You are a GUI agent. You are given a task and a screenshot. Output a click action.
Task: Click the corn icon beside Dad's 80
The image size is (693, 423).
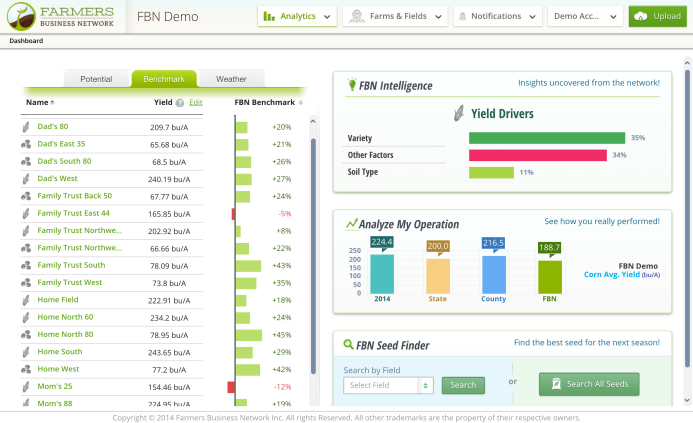pyautogui.click(x=26, y=127)
